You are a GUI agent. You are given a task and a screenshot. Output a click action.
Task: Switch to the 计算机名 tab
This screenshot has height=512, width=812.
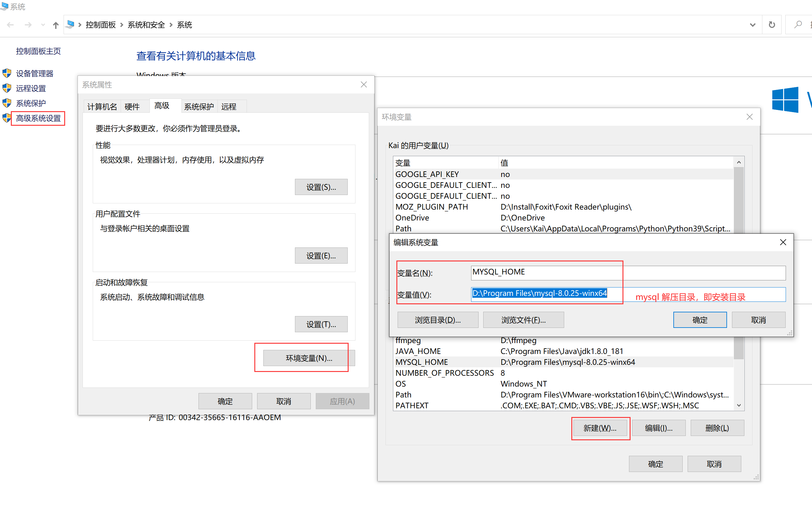click(102, 106)
